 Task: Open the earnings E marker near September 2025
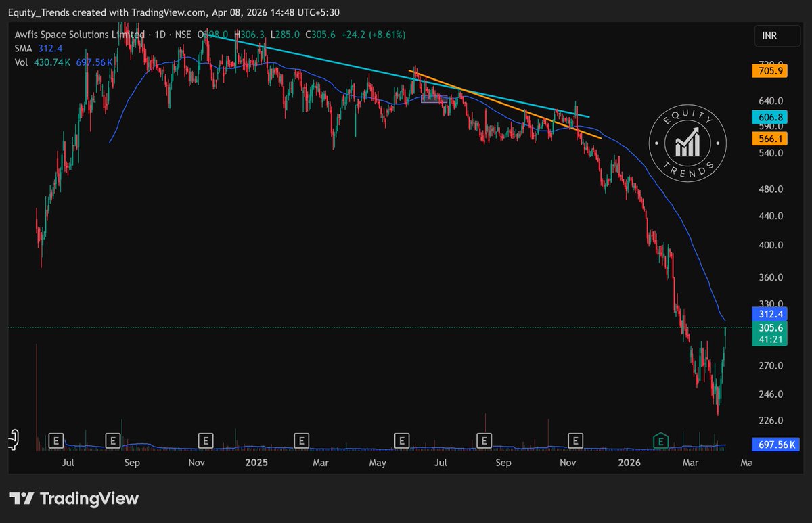(x=484, y=440)
